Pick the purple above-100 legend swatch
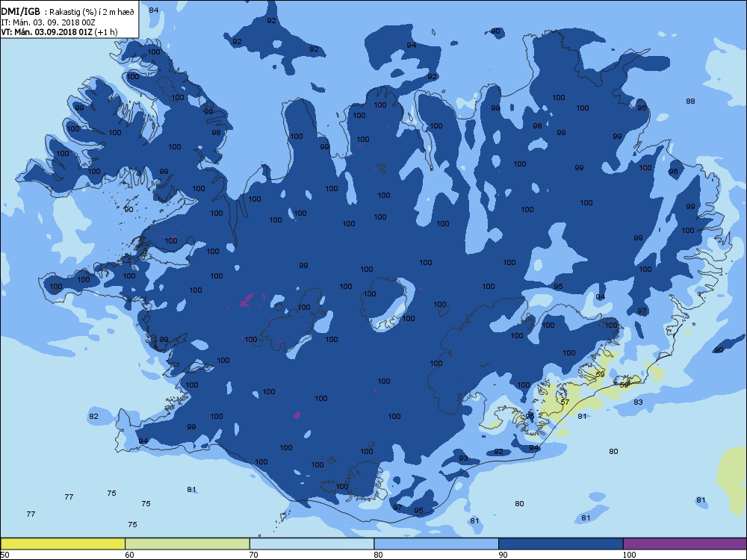This screenshot has width=747, height=560. (685, 544)
